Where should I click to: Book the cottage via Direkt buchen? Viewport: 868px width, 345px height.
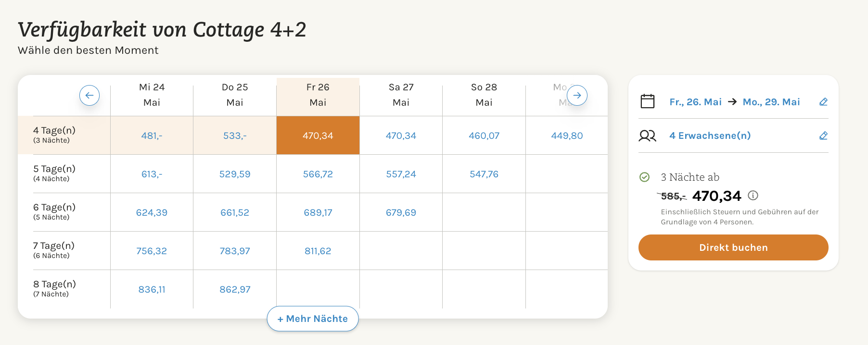(x=733, y=247)
